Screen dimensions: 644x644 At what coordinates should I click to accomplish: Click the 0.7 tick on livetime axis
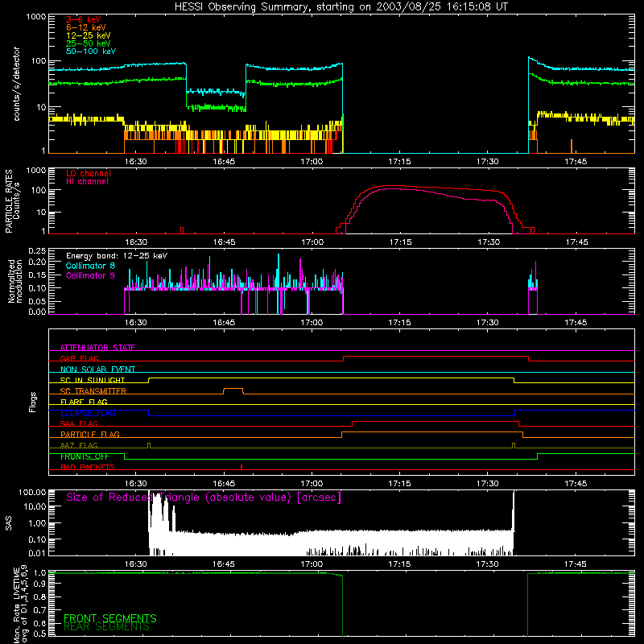coord(39,610)
